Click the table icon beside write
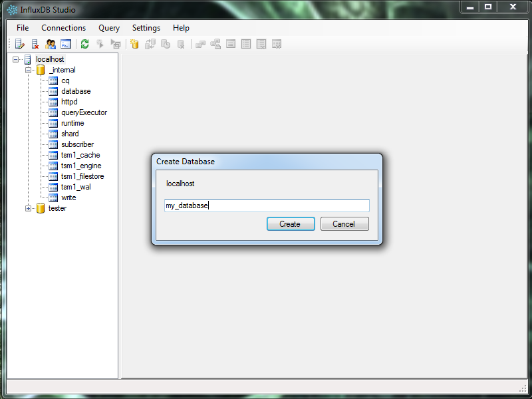The height and width of the screenshot is (399, 532). click(x=53, y=198)
